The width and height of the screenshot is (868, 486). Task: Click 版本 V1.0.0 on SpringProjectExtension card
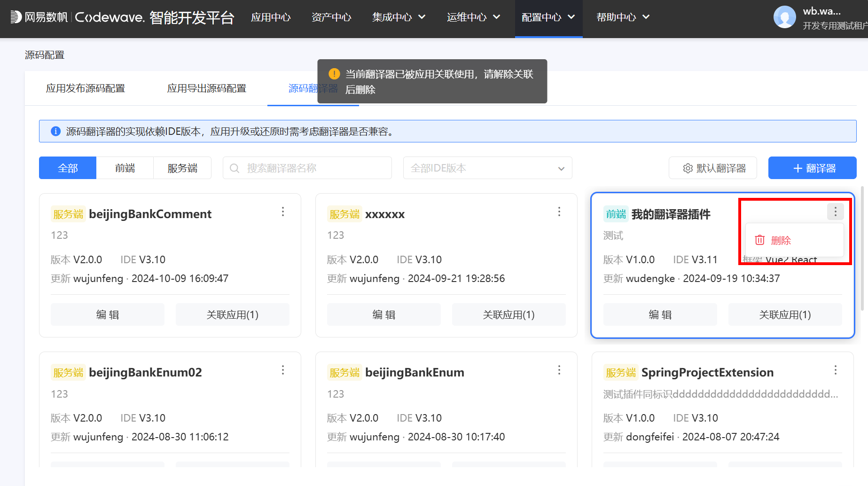click(x=629, y=418)
